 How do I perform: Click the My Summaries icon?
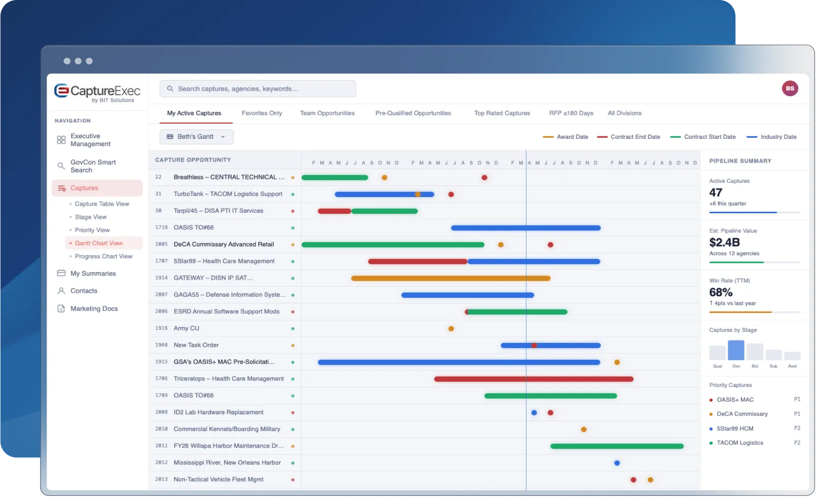(x=61, y=274)
